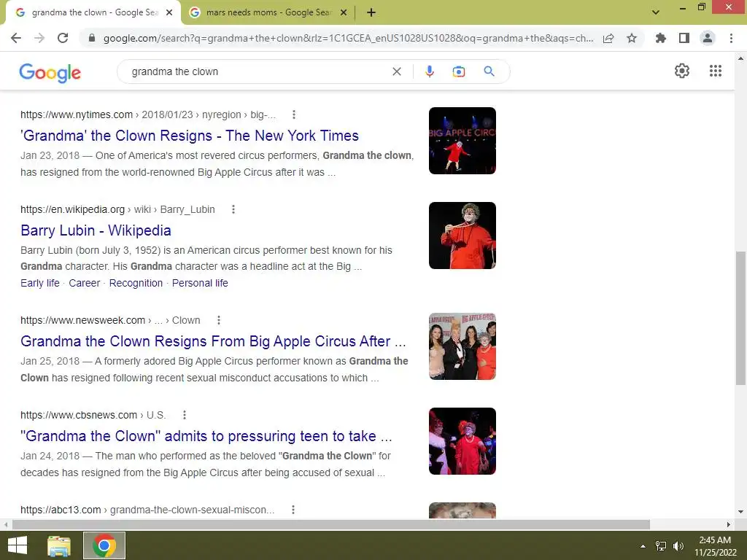This screenshot has height=560, width=747.
Task: Open a new browser tab
Action: pos(371,13)
